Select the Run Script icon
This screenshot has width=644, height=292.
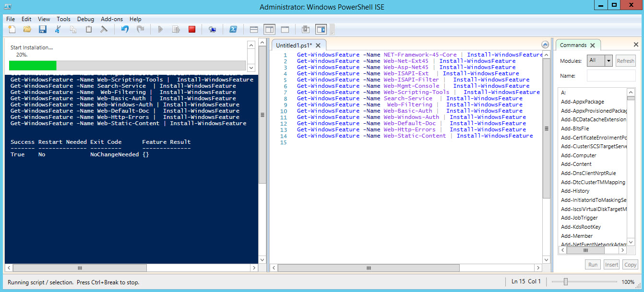coord(160,29)
